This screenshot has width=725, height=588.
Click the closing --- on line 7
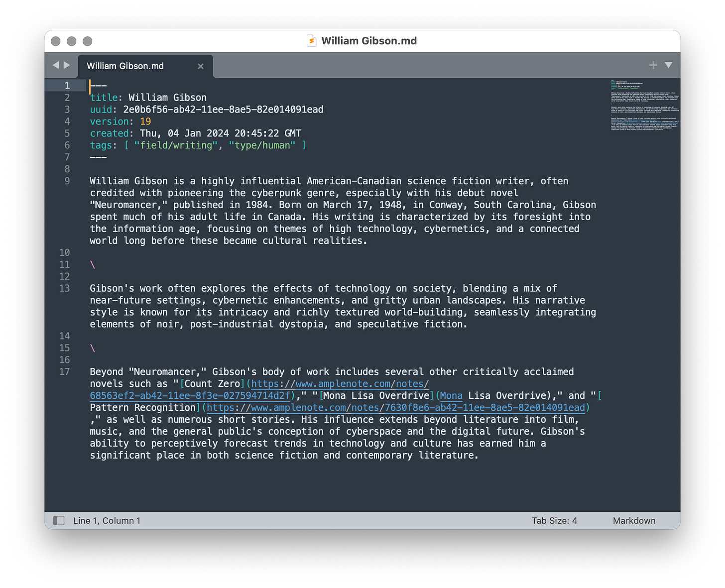tap(98, 157)
